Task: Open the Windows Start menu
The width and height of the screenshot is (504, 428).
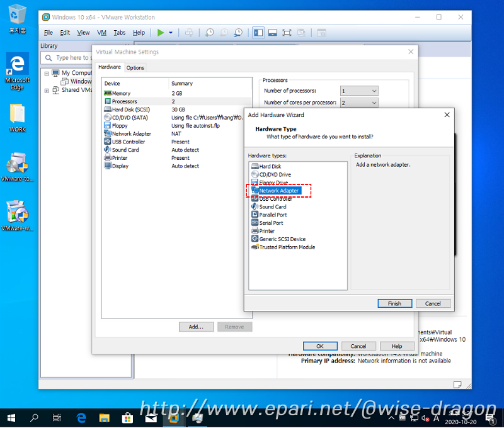Action: (x=11, y=418)
